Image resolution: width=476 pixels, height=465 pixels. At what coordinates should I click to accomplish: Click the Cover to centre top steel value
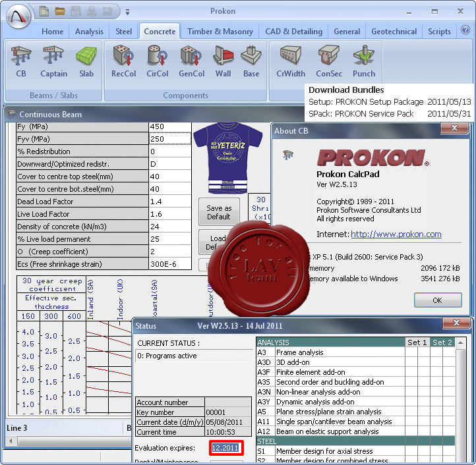(170, 177)
